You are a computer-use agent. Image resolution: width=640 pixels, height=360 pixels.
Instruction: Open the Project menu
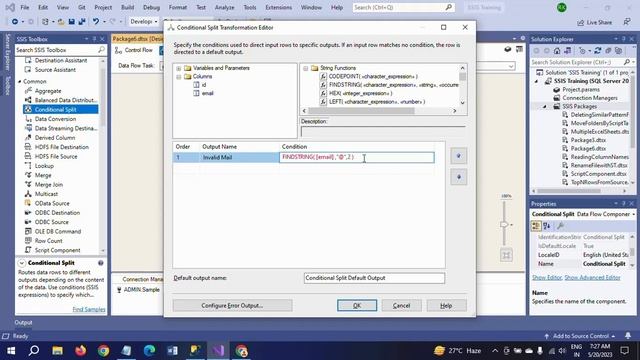pos(103,7)
